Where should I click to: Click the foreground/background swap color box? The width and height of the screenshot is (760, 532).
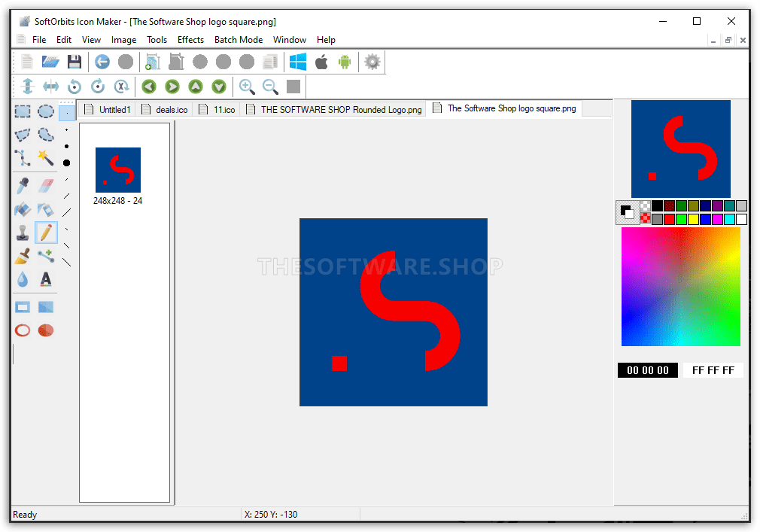tap(628, 212)
